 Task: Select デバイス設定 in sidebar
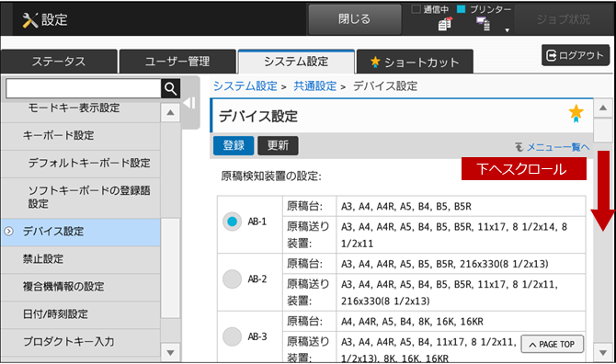pos(81,232)
